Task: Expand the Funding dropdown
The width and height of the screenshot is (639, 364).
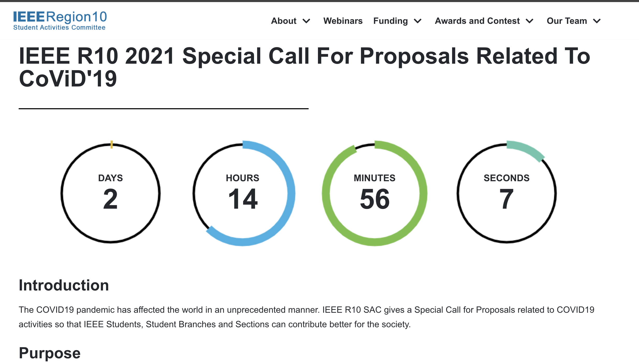Action: [x=390, y=21]
